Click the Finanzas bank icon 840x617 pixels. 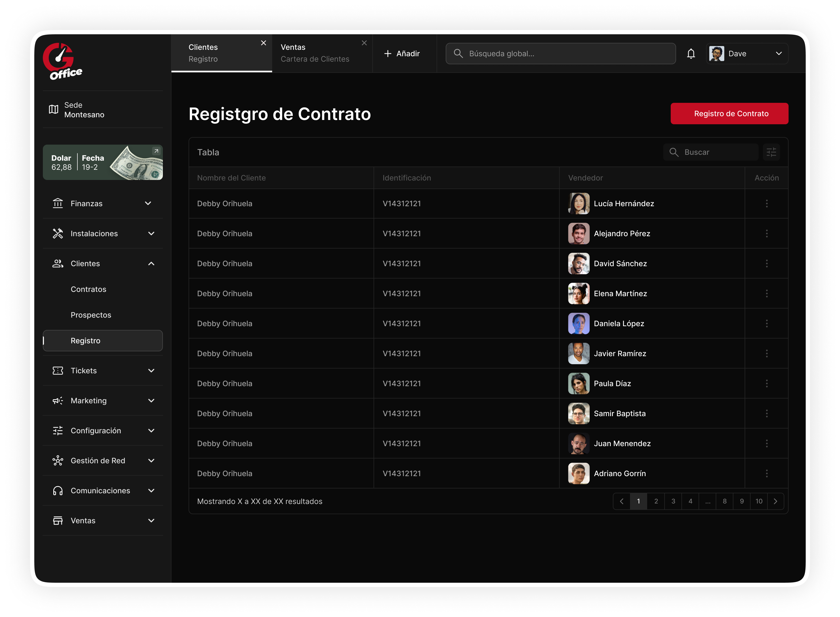tap(58, 203)
